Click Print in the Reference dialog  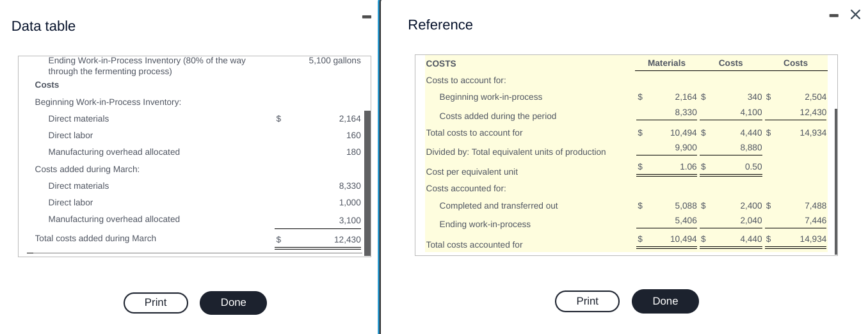pos(587,301)
